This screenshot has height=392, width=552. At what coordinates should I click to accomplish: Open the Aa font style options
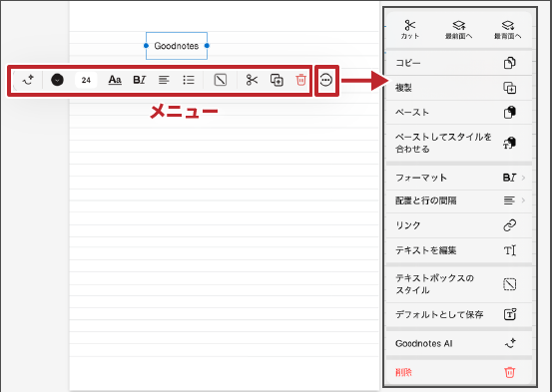tap(115, 80)
